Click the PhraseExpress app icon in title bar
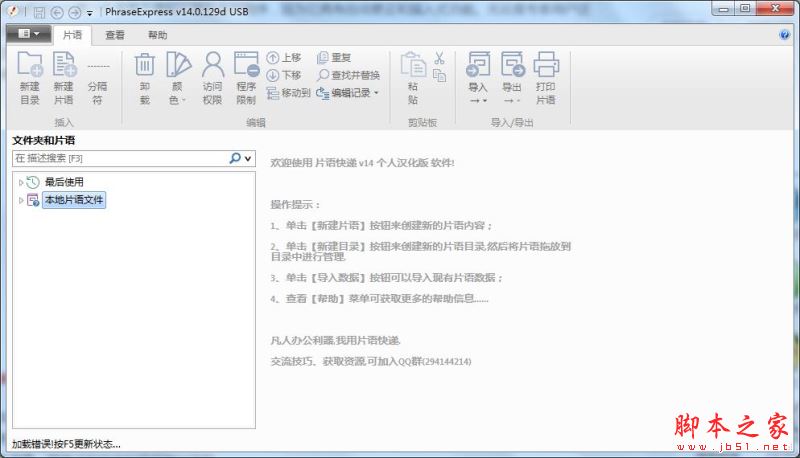Screen dimensions: 800x458 (x=14, y=12)
